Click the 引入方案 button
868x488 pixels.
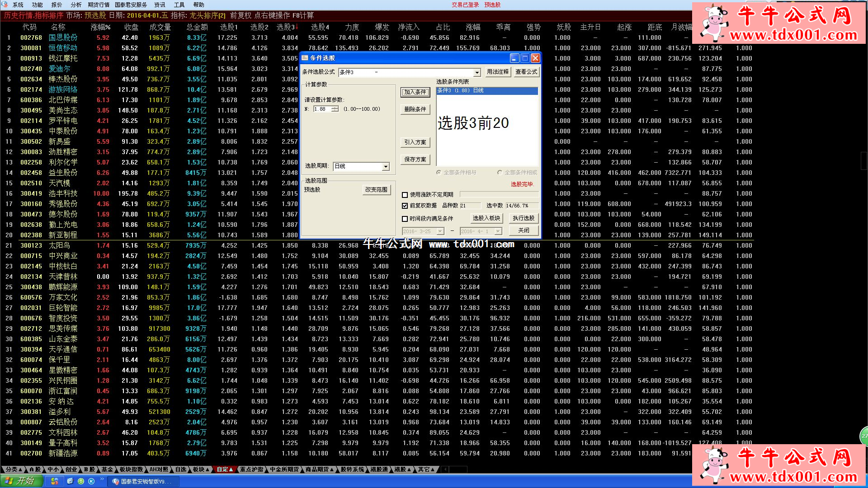tap(415, 142)
